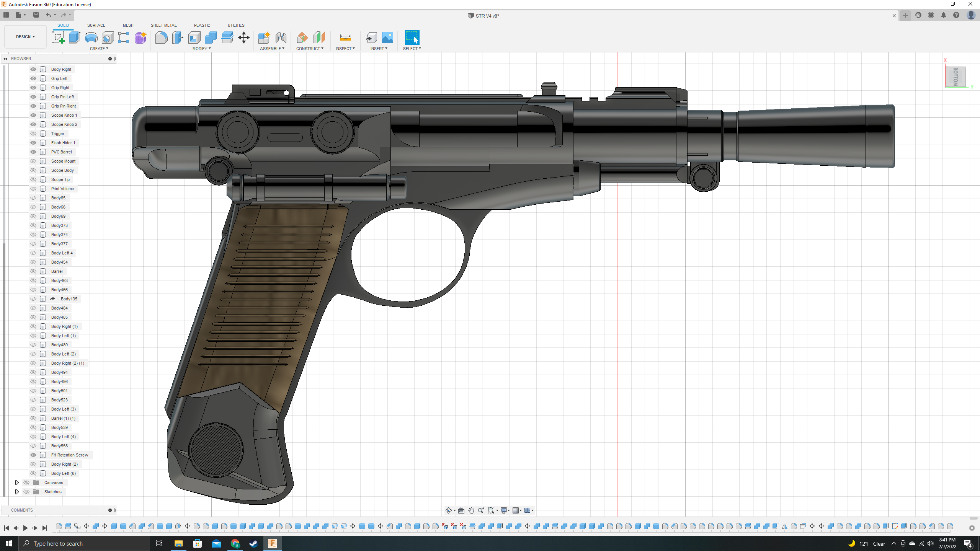Screen dimensions: 980x551
Task: Select the Insert Derive tool
Action: coord(371,37)
